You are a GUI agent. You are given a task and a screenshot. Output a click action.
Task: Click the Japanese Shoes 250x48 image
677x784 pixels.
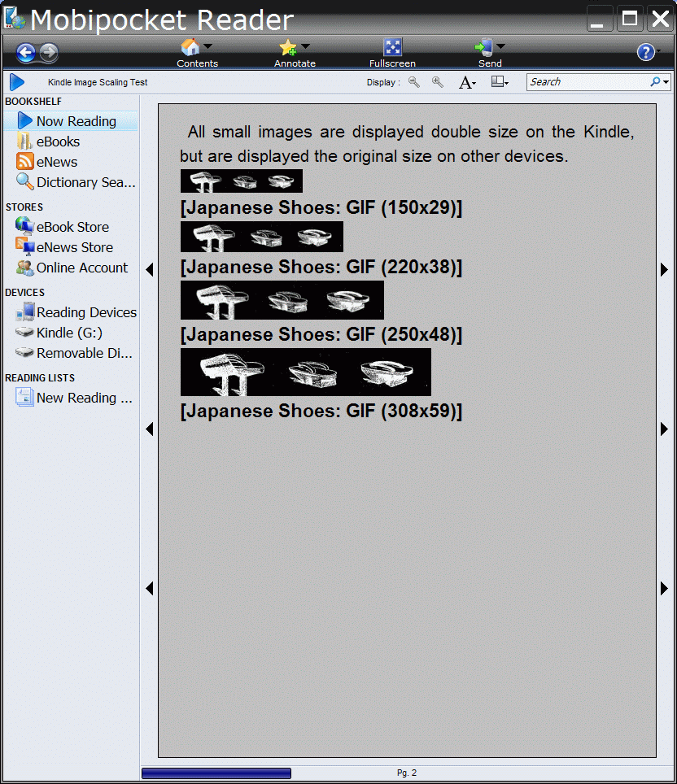(x=282, y=300)
